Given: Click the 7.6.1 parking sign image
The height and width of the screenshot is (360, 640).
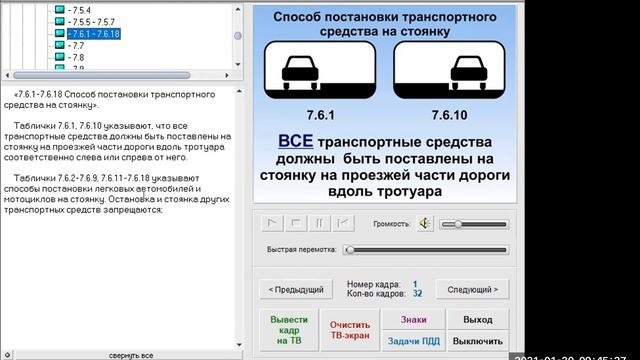Looking at the screenshot, I should 320,70.
